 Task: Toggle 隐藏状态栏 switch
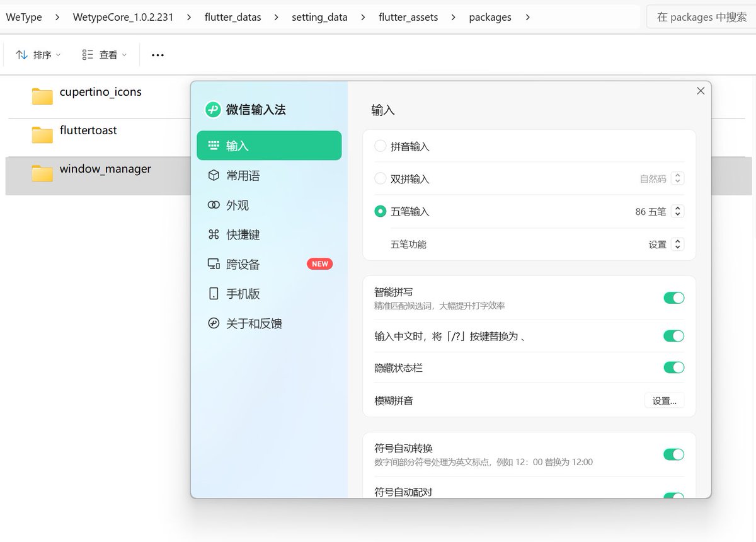(x=673, y=367)
